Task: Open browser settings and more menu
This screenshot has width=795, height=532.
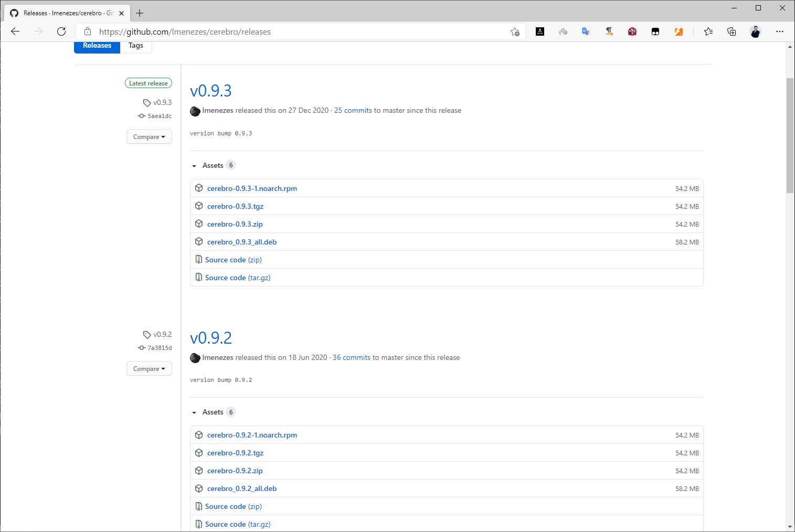Action: (x=780, y=31)
